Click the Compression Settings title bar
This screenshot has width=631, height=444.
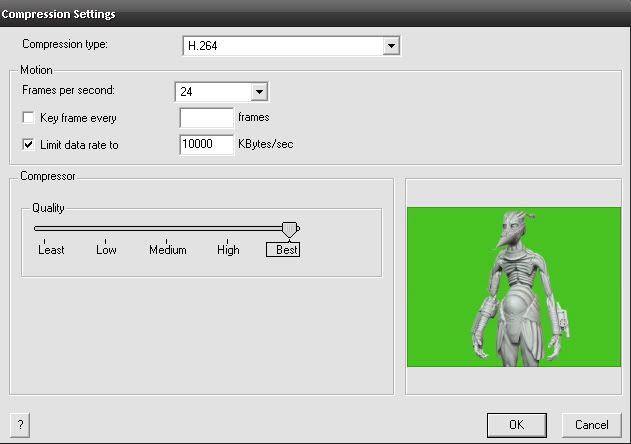click(300, 14)
